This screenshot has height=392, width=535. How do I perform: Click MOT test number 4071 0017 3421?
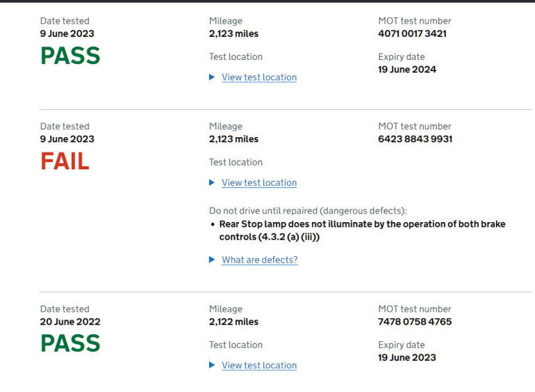[412, 33]
